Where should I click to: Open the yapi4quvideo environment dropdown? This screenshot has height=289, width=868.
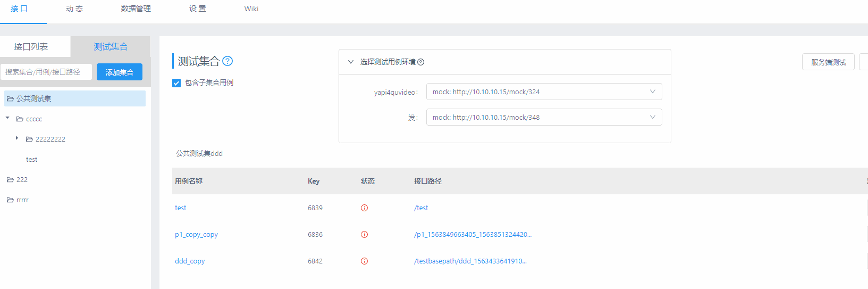coord(544,92)
